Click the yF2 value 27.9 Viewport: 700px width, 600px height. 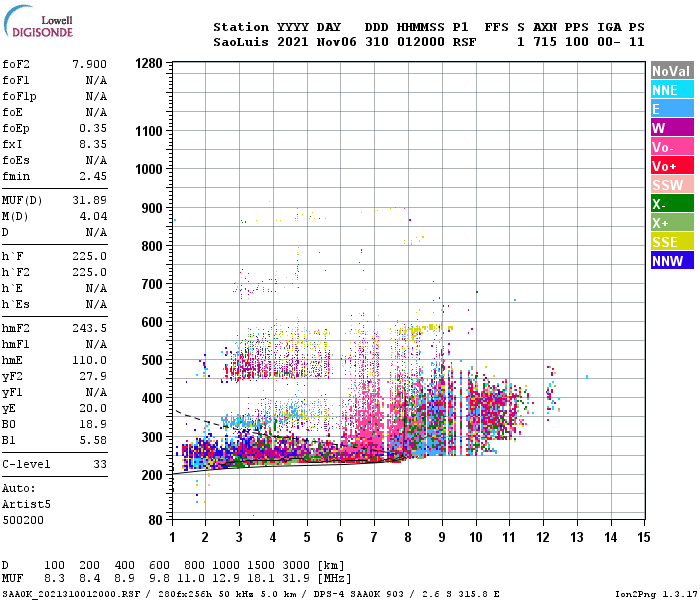tap(93, 377)
